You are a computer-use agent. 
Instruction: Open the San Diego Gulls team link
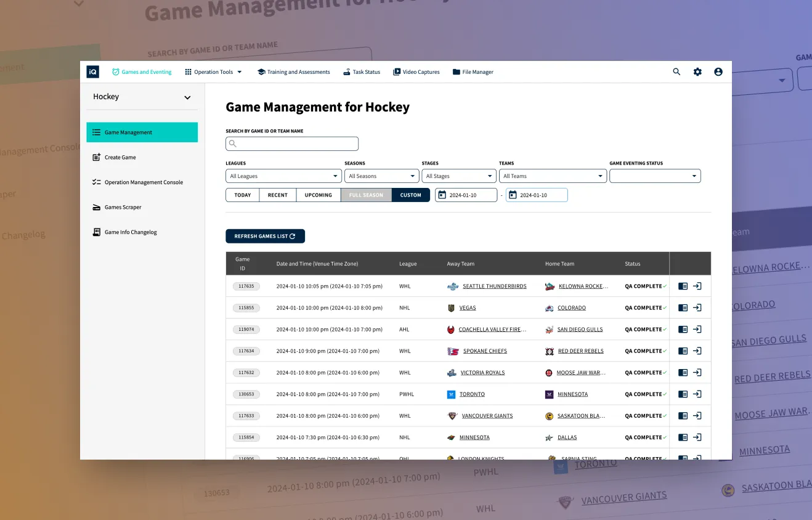[x=580, y=330]
